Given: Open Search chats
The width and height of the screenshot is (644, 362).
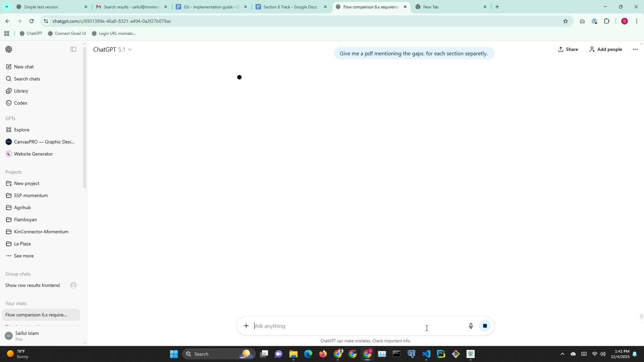Looking at the screenshot, I should click(x=27, y=79).
